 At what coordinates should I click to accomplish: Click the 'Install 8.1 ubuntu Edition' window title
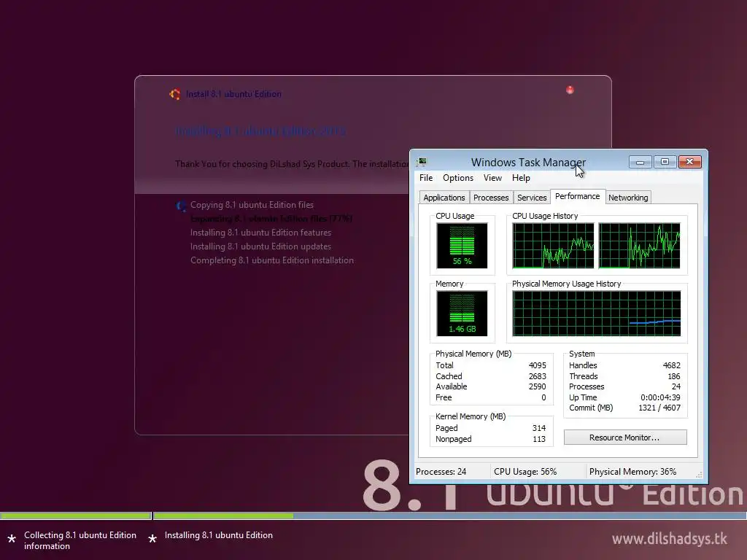233,94
